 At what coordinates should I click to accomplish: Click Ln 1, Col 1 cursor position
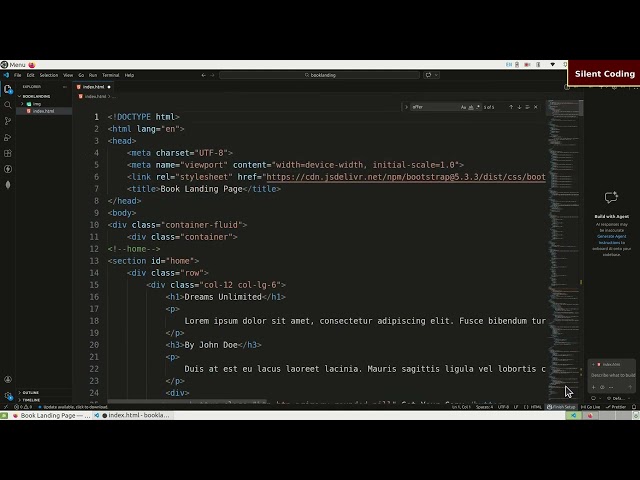coord(461,407)
